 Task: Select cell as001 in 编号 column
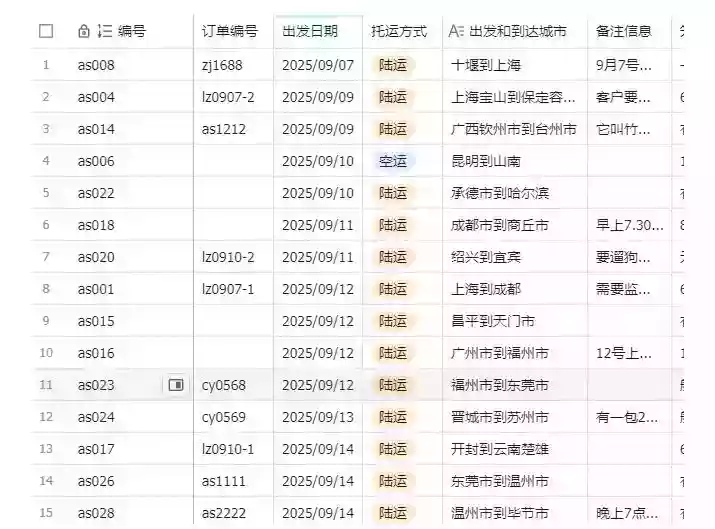click(96, 289)
